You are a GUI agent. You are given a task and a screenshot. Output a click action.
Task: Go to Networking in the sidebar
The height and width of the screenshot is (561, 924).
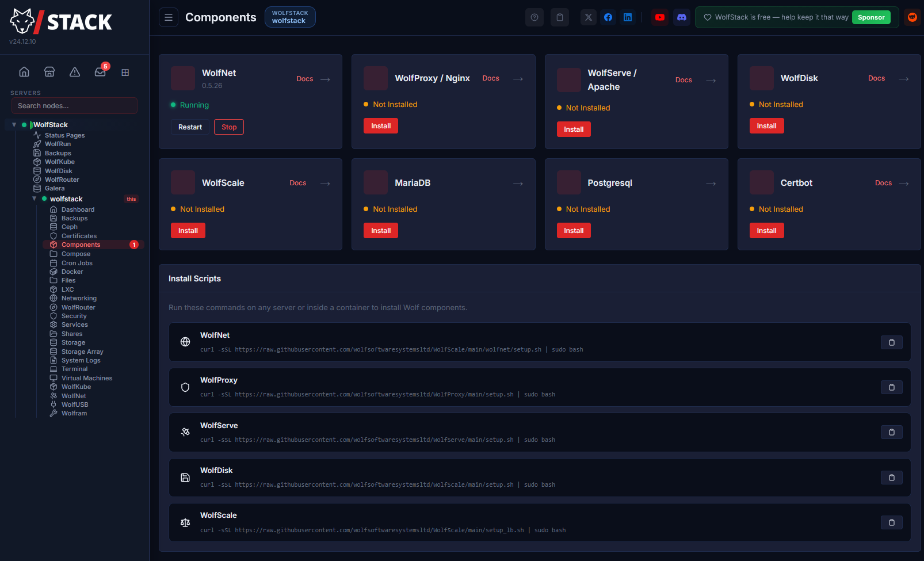[79, 298]
